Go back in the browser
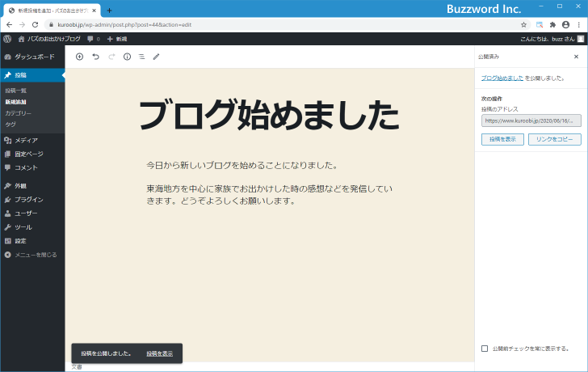 tap(10, 25)
